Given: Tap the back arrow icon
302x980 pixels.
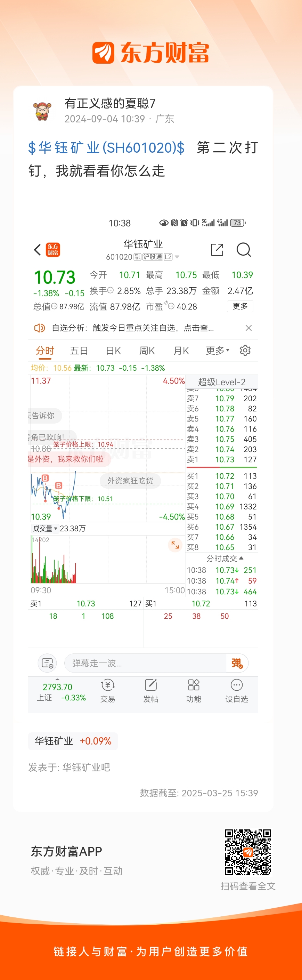Looking at the screenshot, I should tap(37, 250).
